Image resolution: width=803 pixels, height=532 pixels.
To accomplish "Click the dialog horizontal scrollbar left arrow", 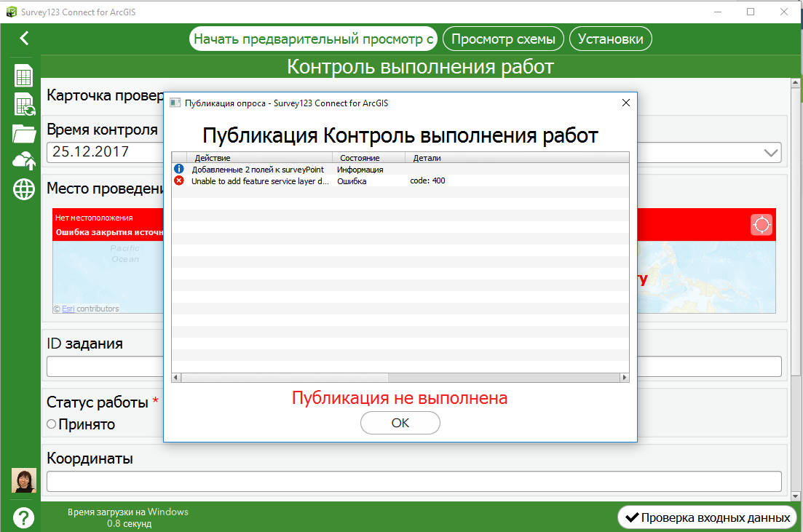I will point(176,378).
